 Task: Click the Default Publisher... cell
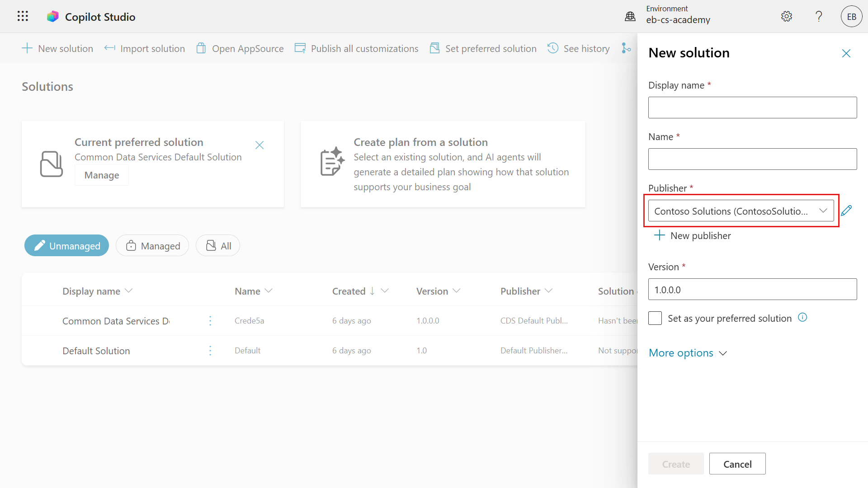tap(534, 351)
